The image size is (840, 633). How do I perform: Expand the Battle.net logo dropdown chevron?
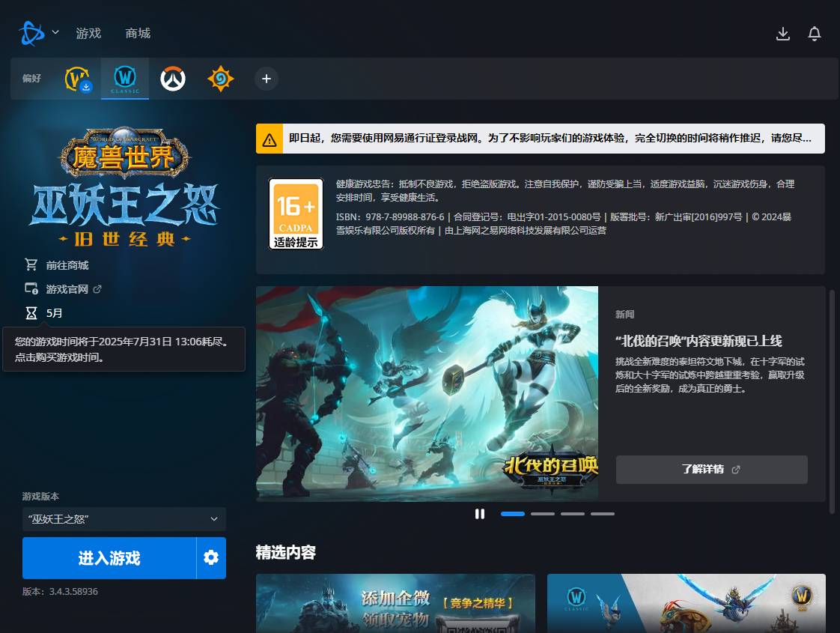coord(55,32)
